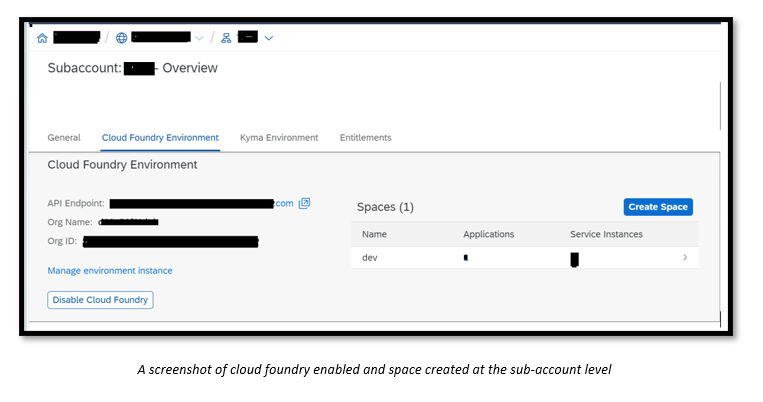The height and width of the screenshot is (402, 763).
Task: Click the Applications column header
Action: coord(488,234)
